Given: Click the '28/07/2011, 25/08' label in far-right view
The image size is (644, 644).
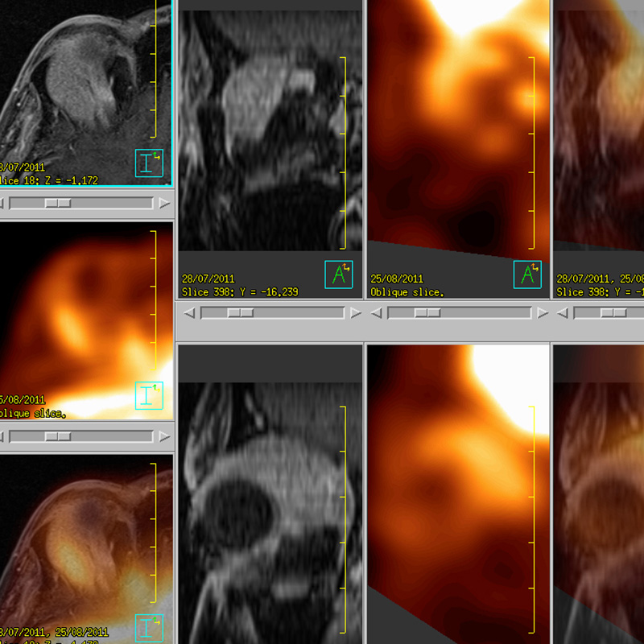Looking at the screenshot, I should pos(600,279).
